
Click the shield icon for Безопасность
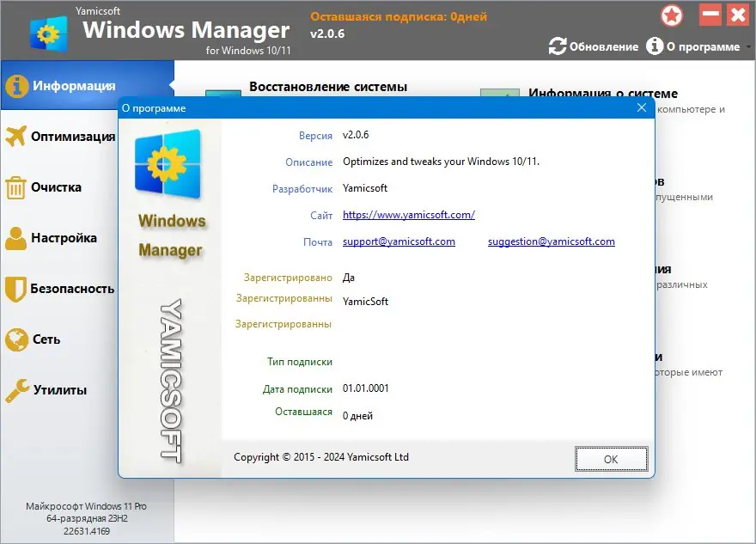click(15, 289)
